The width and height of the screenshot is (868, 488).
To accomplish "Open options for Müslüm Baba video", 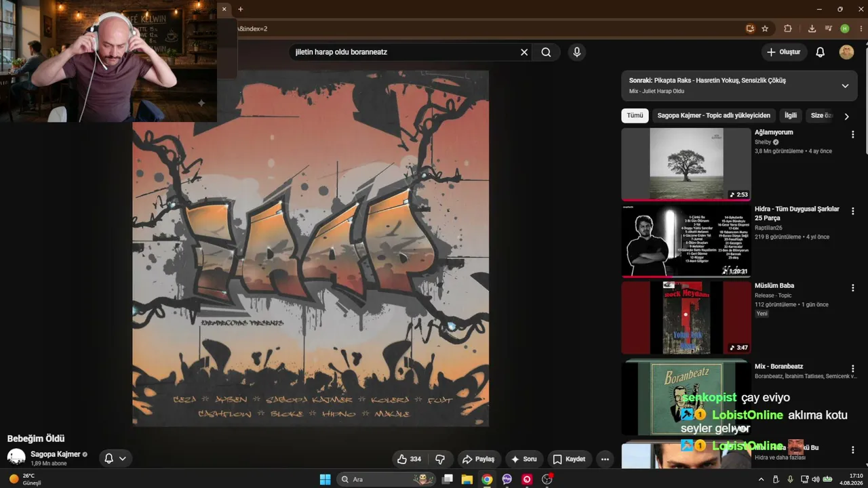I will pyautogui.click(x=852, y=287).
